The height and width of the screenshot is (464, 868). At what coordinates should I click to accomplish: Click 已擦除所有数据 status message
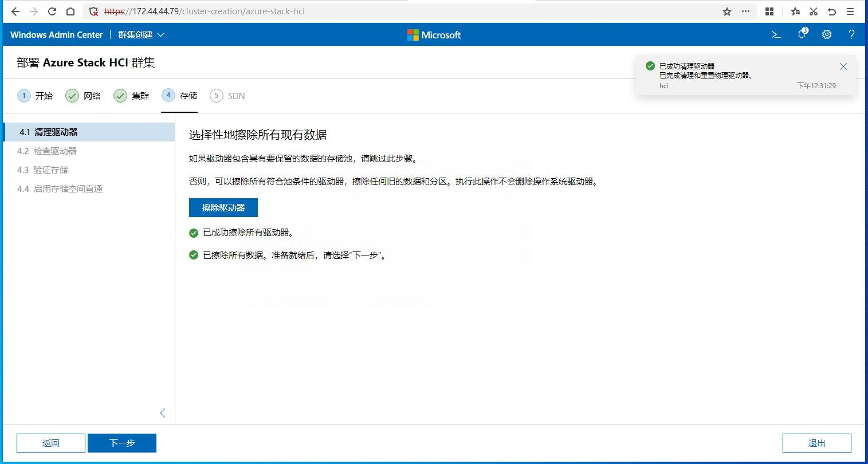pos(295,255)
